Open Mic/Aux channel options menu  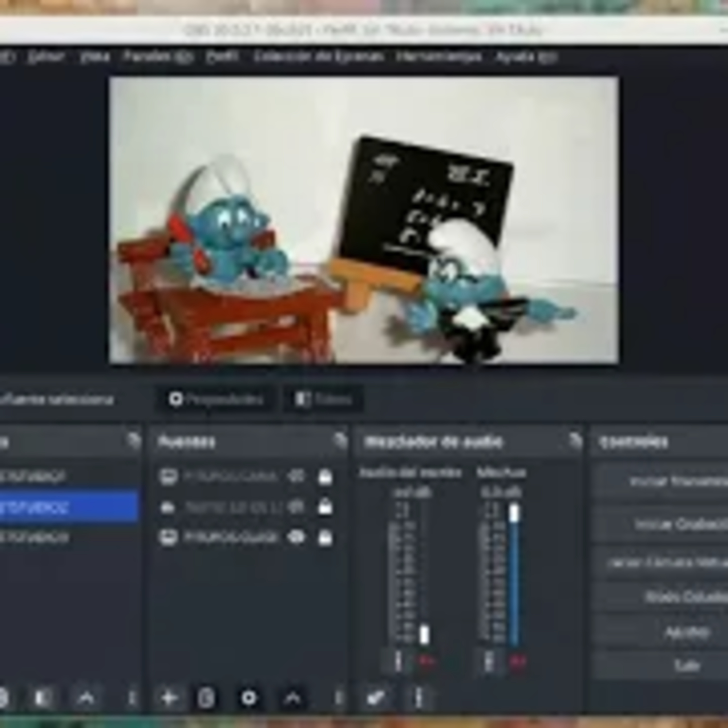[489, 662]
